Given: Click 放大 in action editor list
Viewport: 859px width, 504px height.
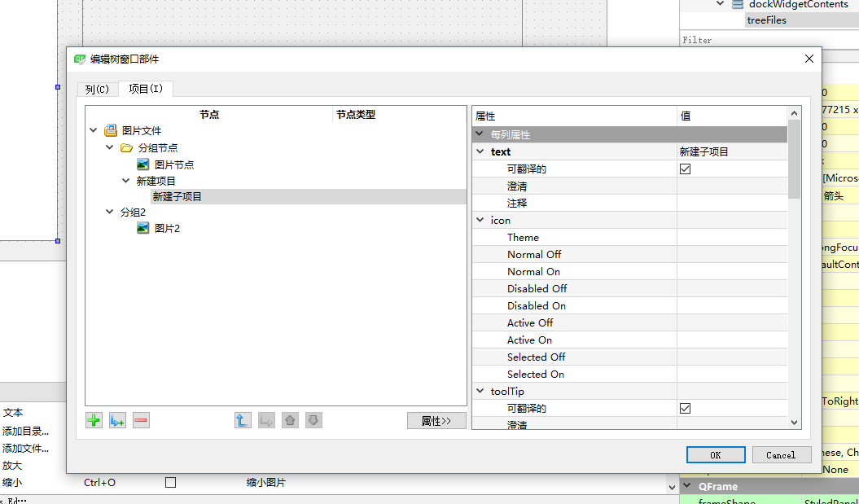Looking at the screenshot, I should click(x=12, y=465).
